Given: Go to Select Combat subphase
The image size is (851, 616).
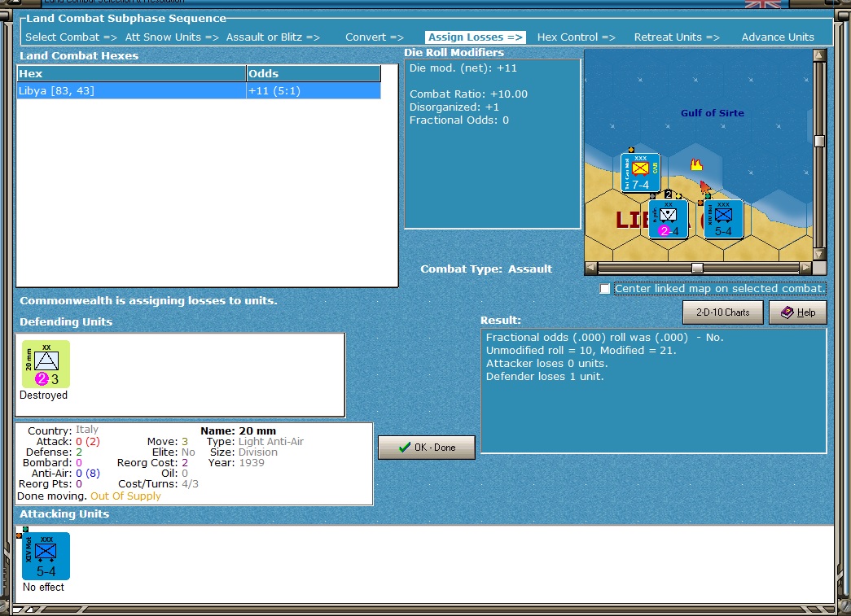Looking at the screenshot, I should pos(71,37).
